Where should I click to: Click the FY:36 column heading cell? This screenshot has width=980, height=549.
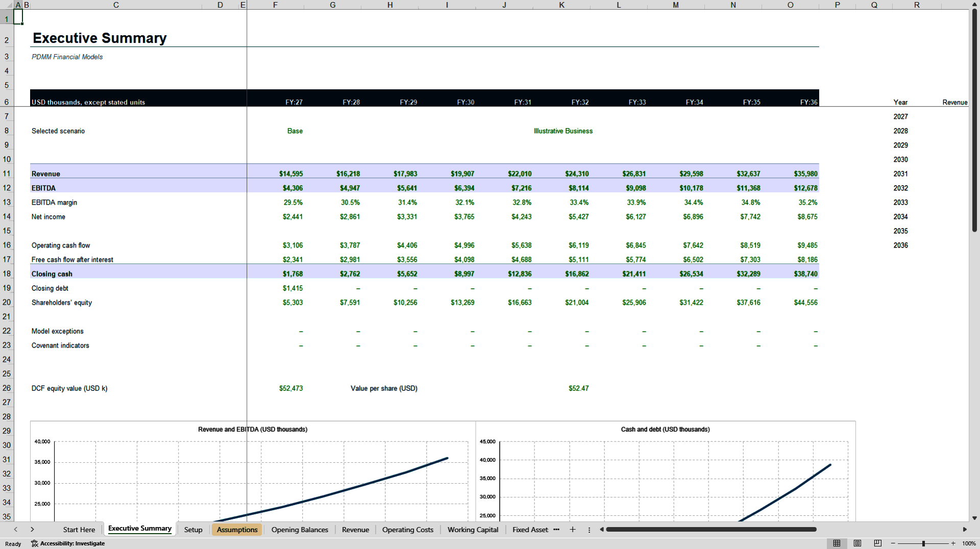click(x=808, y=102)
